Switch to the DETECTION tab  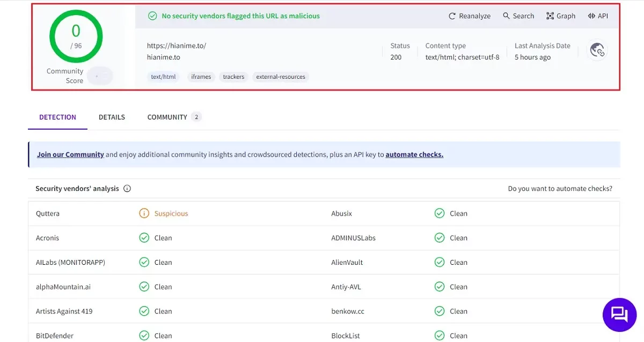(57, 117)
